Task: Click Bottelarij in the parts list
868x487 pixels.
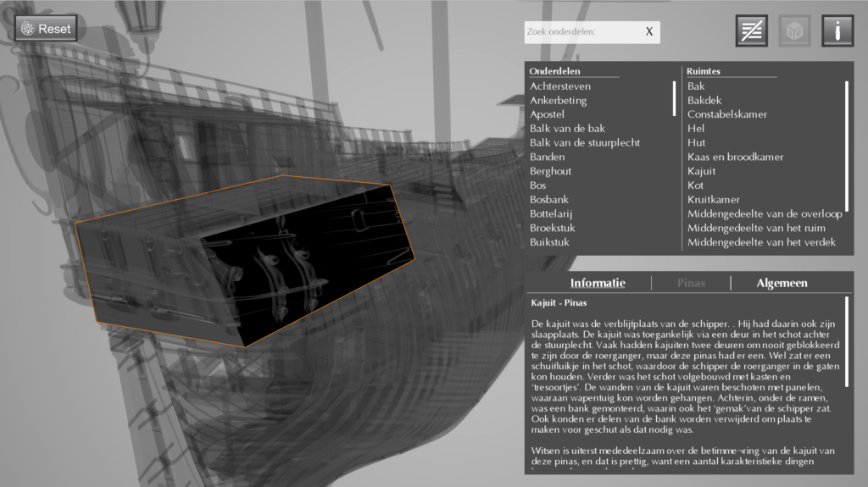Action: (551, 213)
